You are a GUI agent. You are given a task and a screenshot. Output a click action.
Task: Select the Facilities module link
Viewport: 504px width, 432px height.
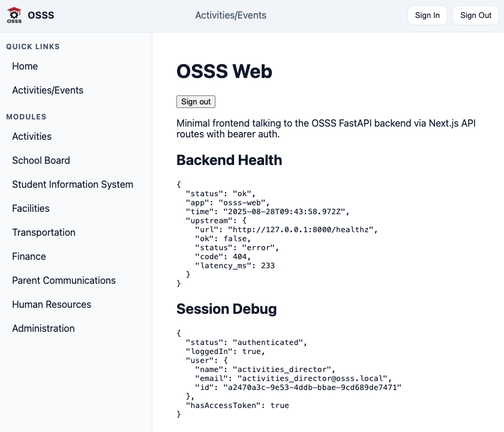pyautogui.click(x=31, y=208)
